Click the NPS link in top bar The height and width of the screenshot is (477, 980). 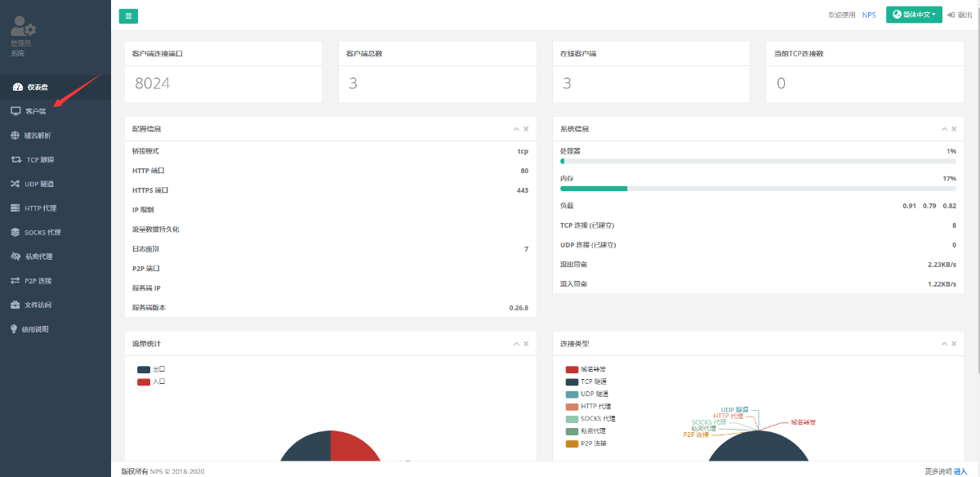coord(869,15)
